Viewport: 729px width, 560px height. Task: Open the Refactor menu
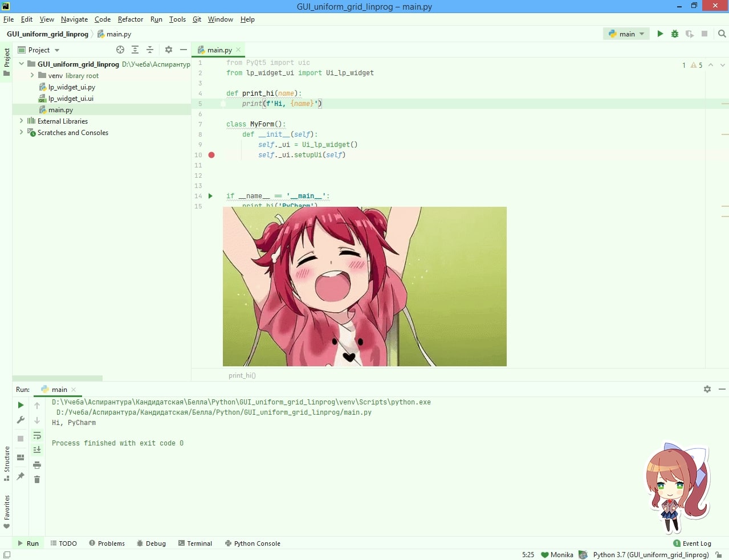coord(131,19)
